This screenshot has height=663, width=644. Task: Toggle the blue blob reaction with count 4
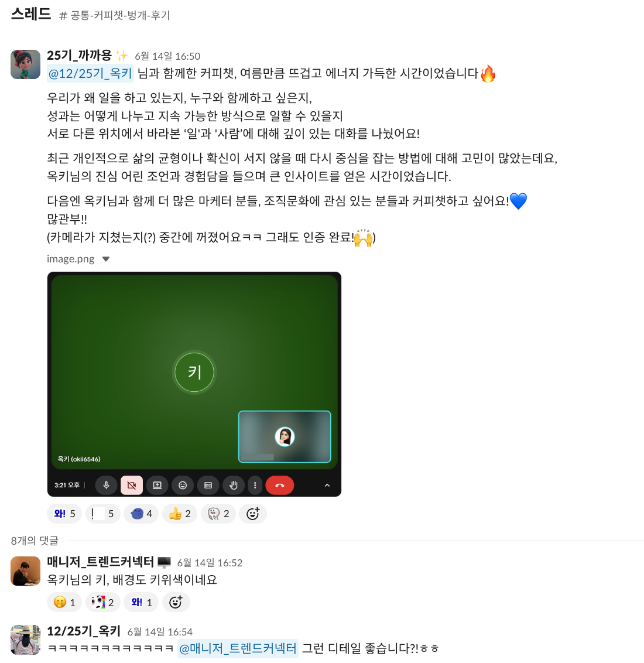point(141,514)
